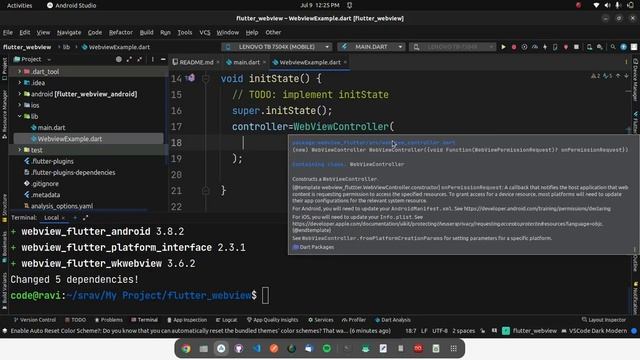Expand the test folder
This screenshot has width=640, height=360.
pyautogui.click(x=19, y=150)
